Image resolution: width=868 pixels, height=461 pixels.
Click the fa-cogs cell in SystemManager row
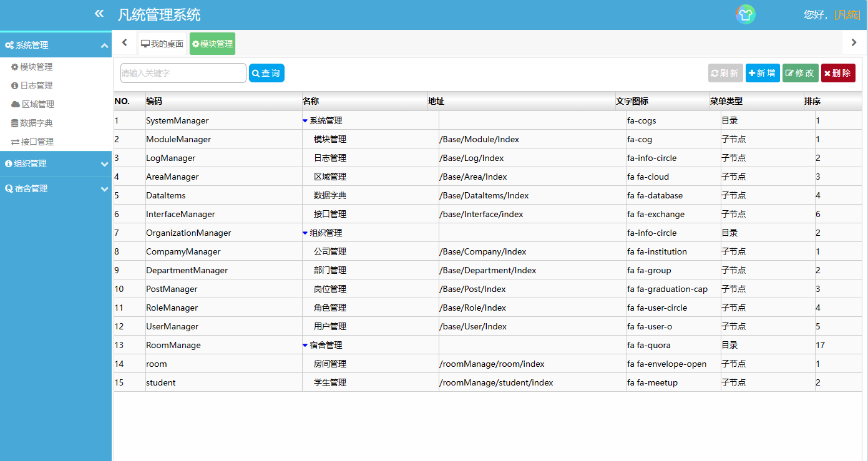click(674, 120)
